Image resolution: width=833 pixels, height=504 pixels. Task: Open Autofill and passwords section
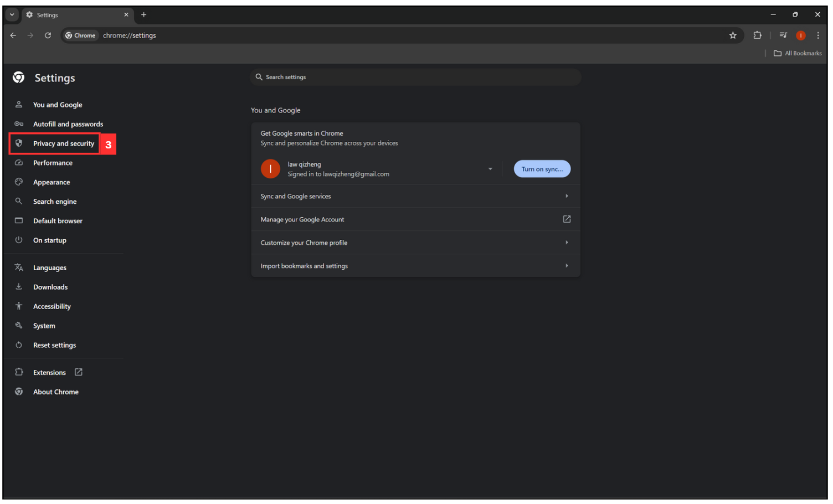68,124
